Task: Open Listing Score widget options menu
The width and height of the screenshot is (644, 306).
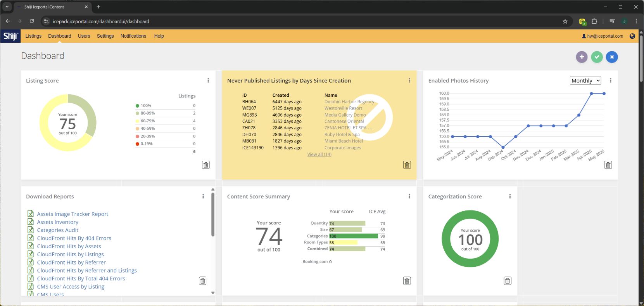Action: pos(208,80)
